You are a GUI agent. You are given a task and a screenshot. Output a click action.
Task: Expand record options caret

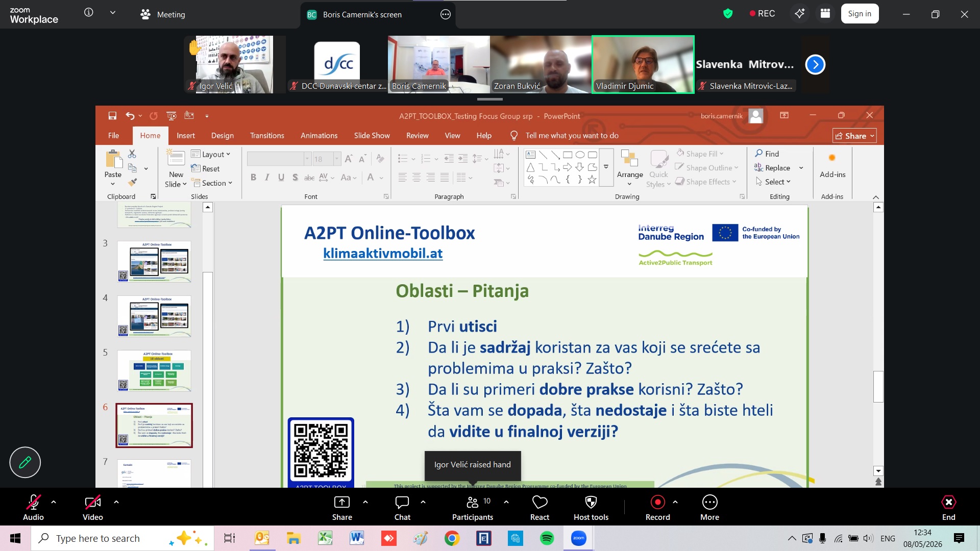click(675, 502)
